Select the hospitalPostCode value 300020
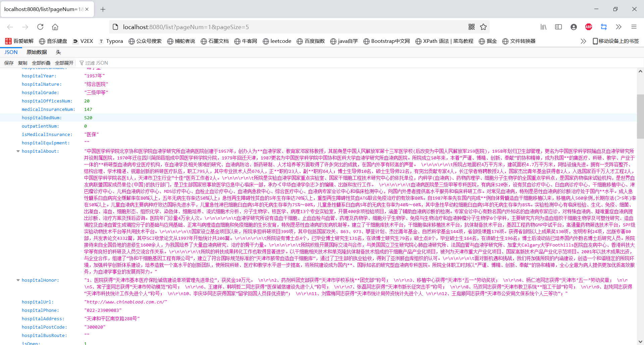The height and width of the screenshot is (345, 644). click(95, 327)
